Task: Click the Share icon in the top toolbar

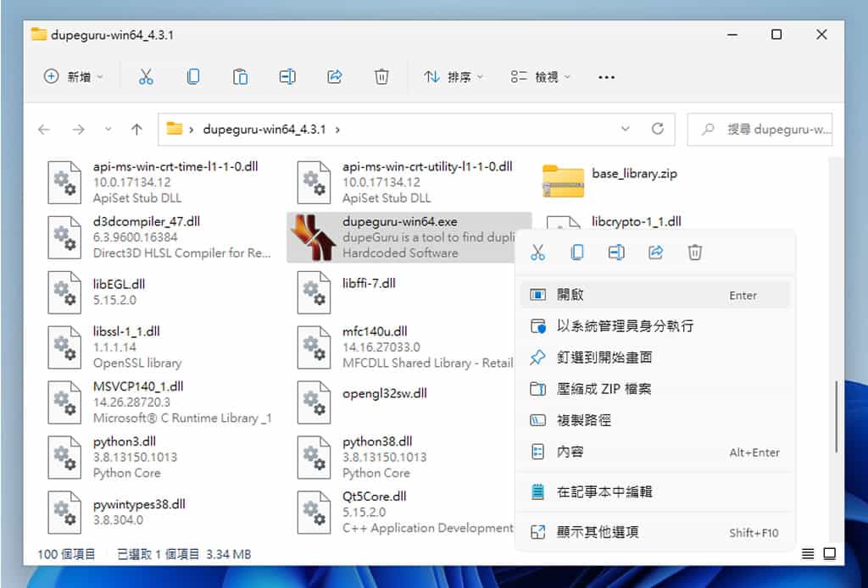Action: (x=334, y=77)
